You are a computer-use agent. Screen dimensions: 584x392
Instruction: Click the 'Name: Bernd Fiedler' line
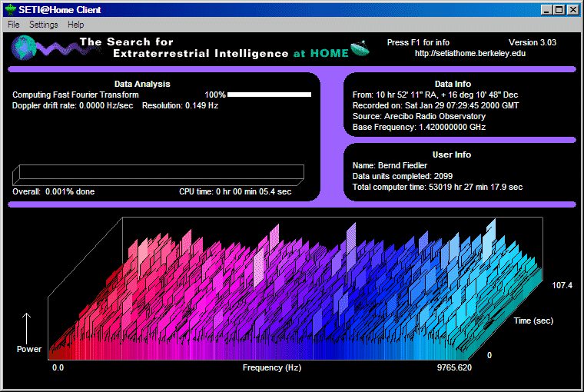[390, 165]
